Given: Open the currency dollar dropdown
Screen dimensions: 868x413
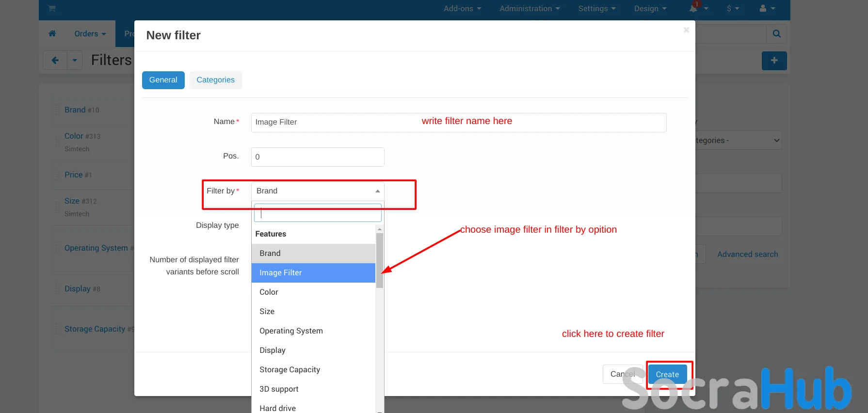Looking at the screenshot, I should pos(732,9).
